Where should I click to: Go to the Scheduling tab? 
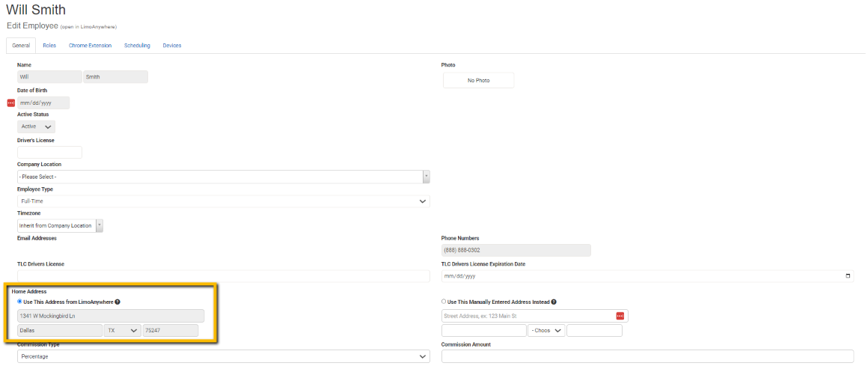click(x=137, y=46)
